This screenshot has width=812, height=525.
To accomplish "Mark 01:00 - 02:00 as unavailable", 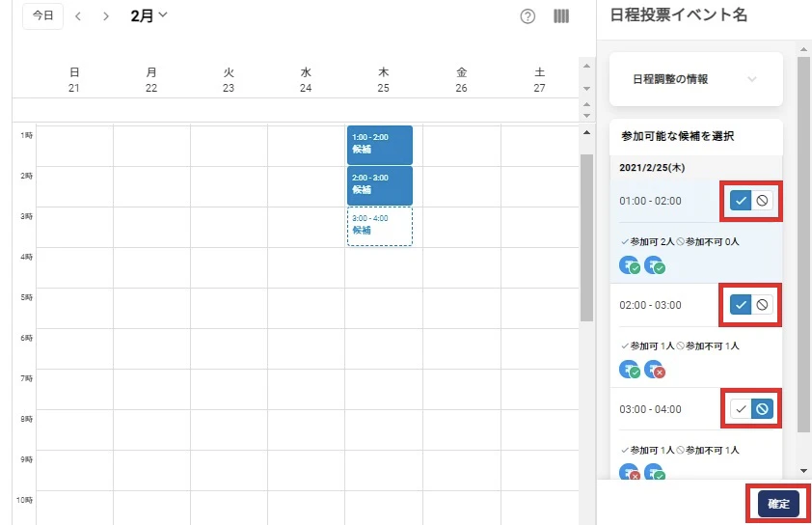I will coord(762,201).
